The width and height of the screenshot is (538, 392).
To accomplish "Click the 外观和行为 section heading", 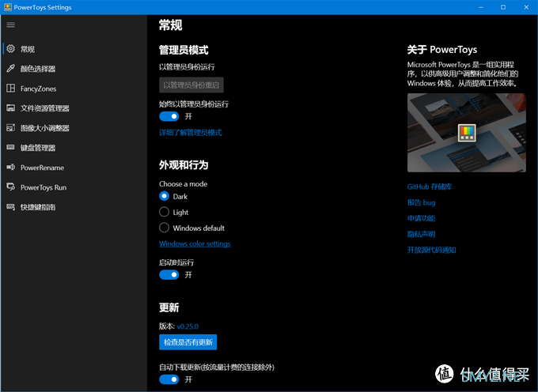I will (184, 165).
